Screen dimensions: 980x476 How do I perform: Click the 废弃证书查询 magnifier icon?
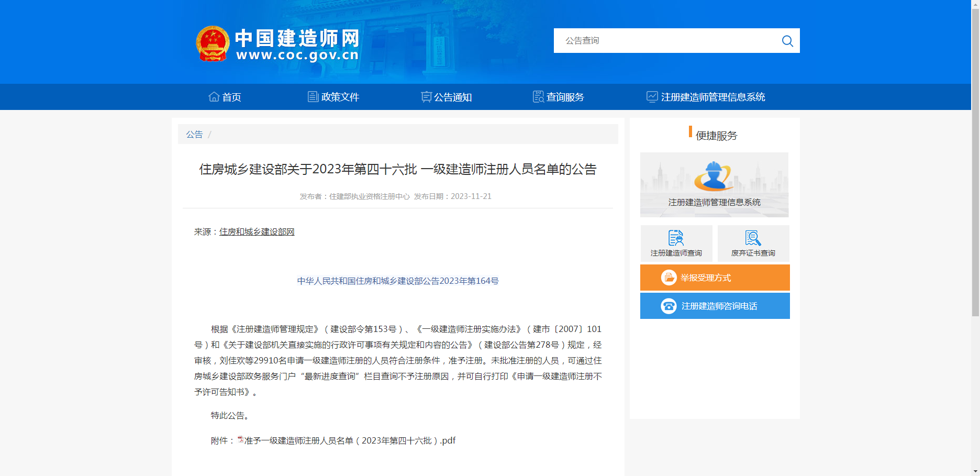click(753, 238)
